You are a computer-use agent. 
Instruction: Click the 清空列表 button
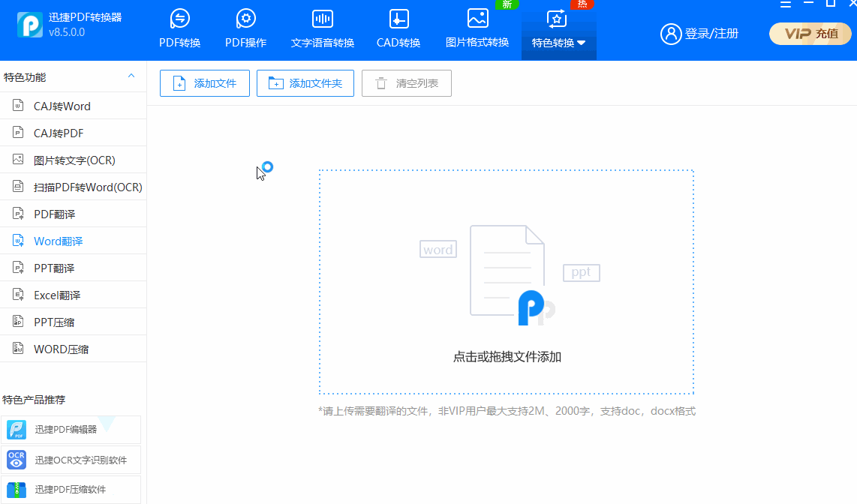[406, 83]
